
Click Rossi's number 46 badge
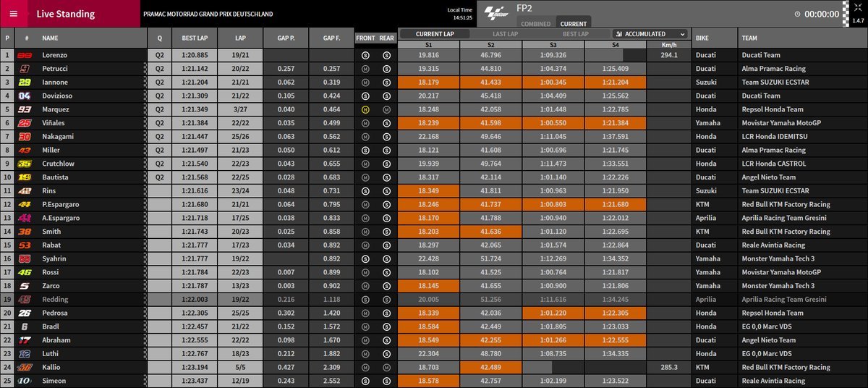tap(25, 273)
